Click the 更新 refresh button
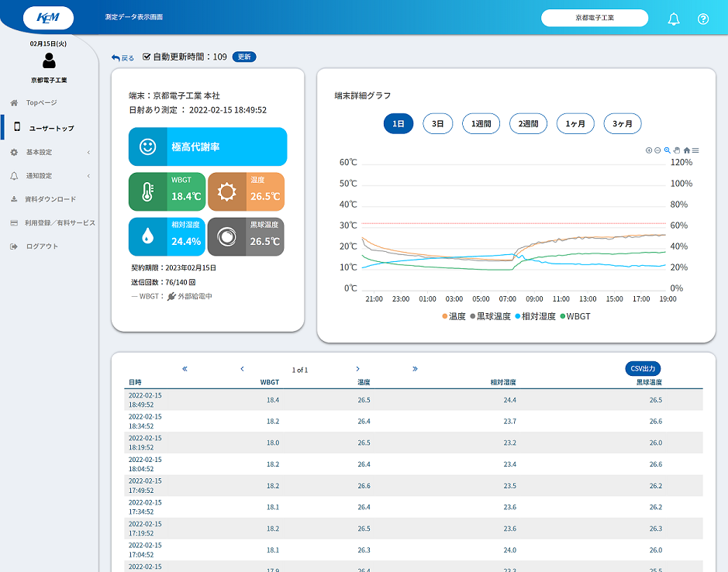 coord(244,57)
